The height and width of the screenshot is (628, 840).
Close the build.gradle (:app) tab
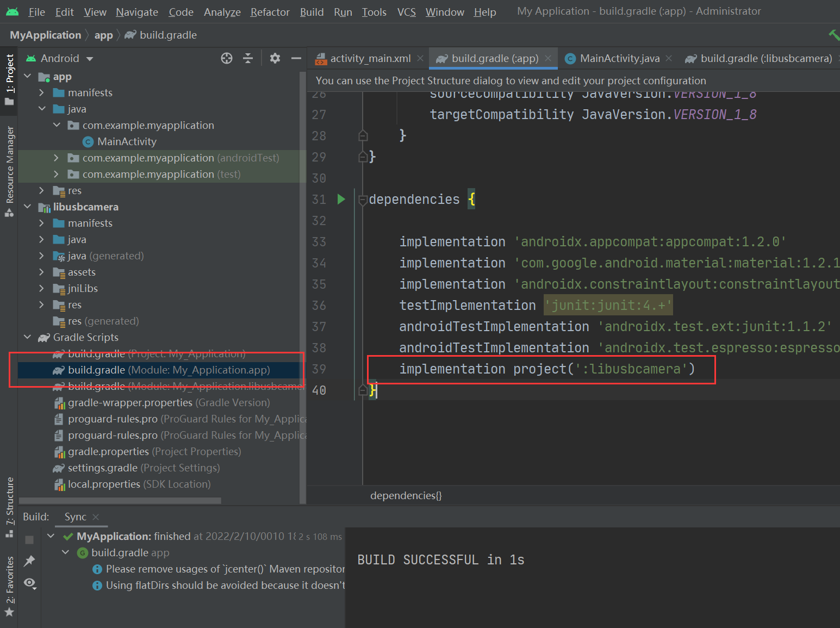548,58
